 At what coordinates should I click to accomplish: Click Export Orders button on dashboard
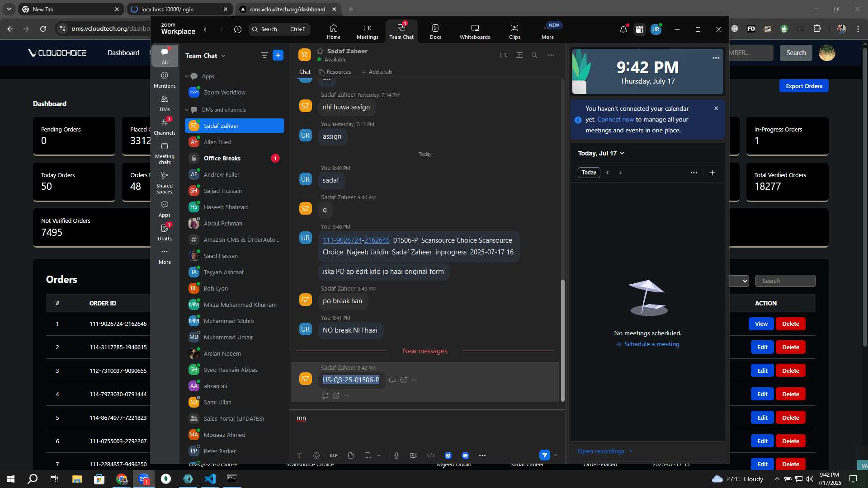coord(804,86)
